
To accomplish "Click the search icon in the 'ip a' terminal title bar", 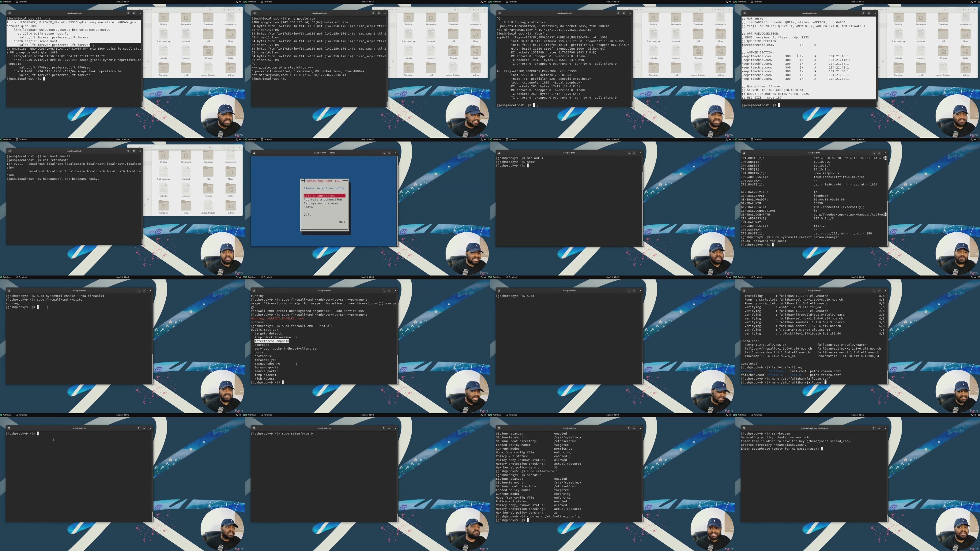I will point(128,13).
